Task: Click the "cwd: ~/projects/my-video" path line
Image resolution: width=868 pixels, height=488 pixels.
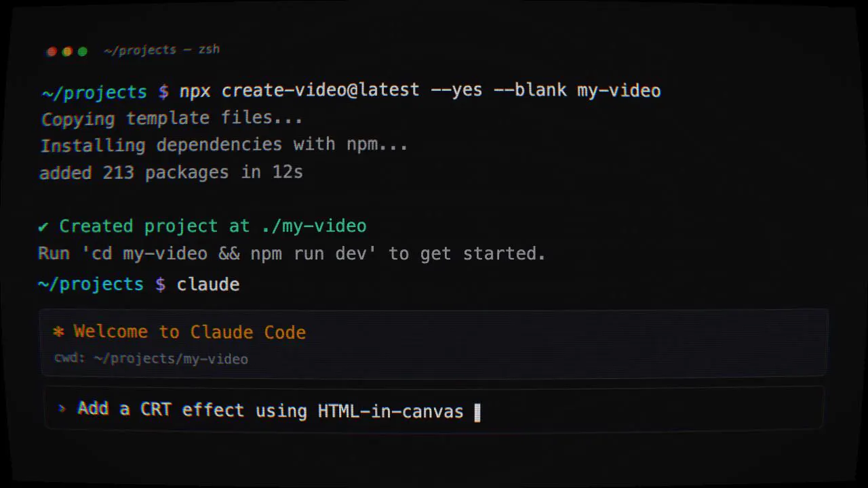Action: coord(151,359)
